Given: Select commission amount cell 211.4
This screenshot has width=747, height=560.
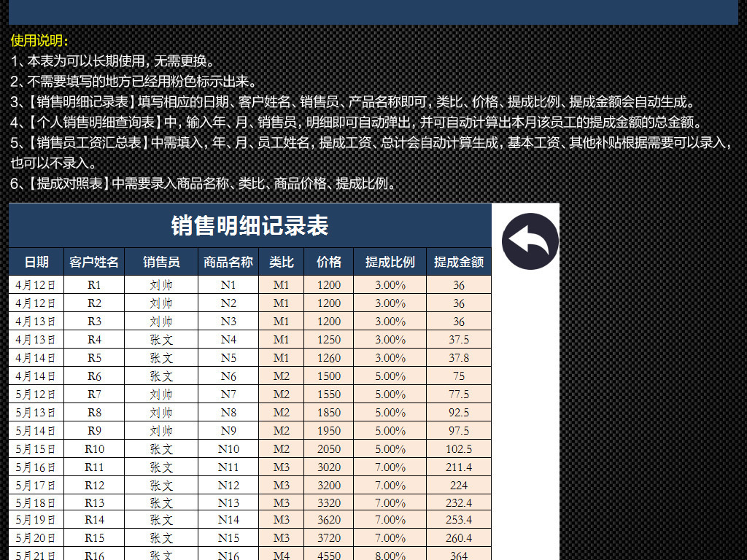Looking at the screenshot, I should [459, 467].
